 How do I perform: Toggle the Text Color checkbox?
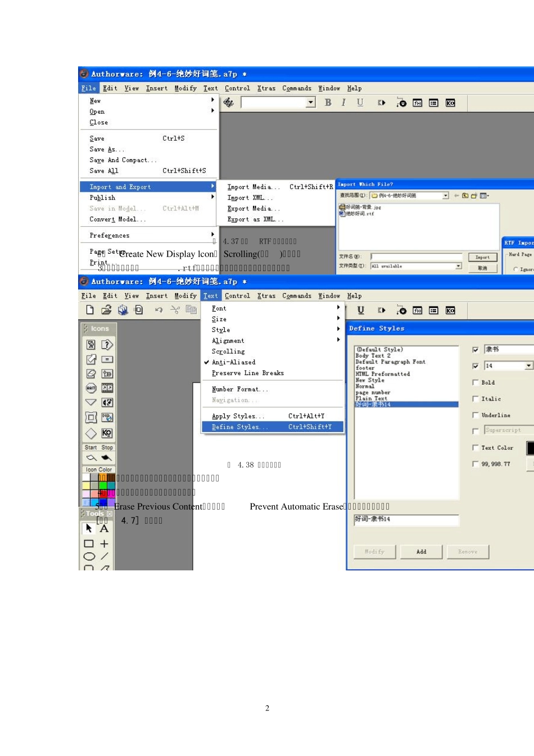point(476,448)
